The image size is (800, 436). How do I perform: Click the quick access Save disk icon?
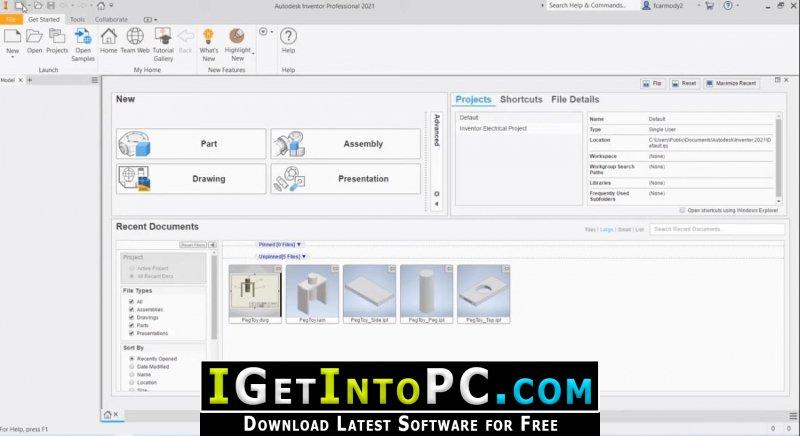point(51,6)
